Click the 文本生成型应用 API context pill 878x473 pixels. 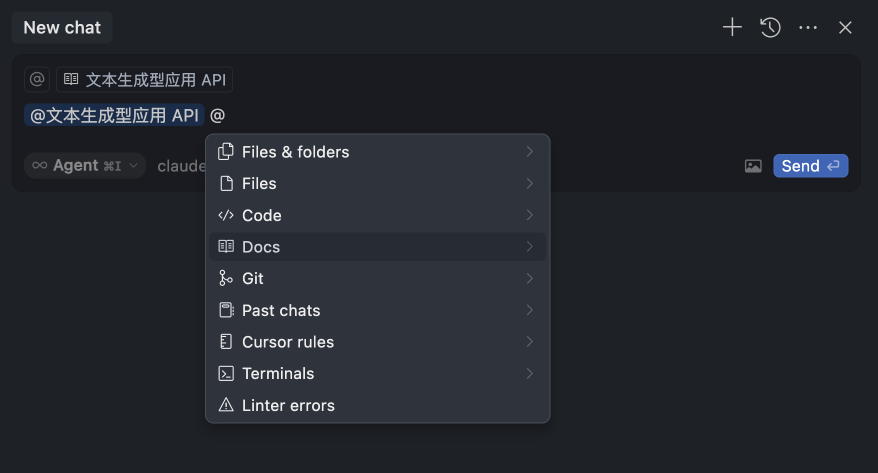(145, 80)
